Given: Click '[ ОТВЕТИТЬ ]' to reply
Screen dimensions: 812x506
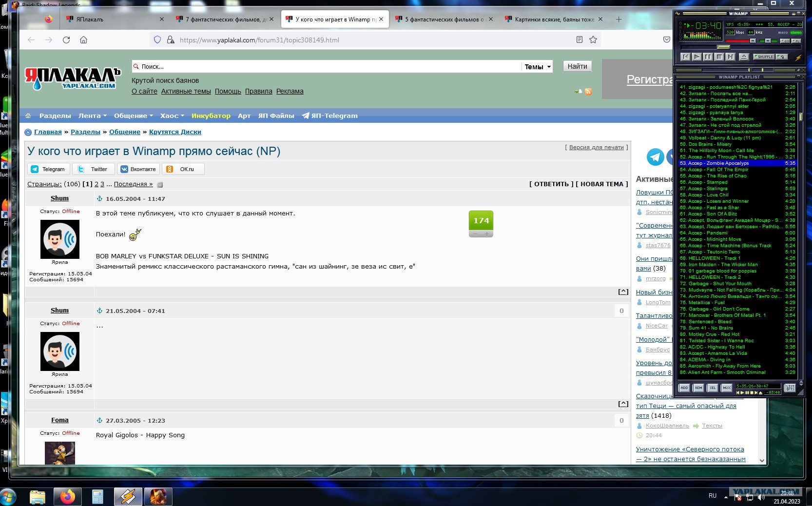Looking at the screenshot, I should 551,184.
